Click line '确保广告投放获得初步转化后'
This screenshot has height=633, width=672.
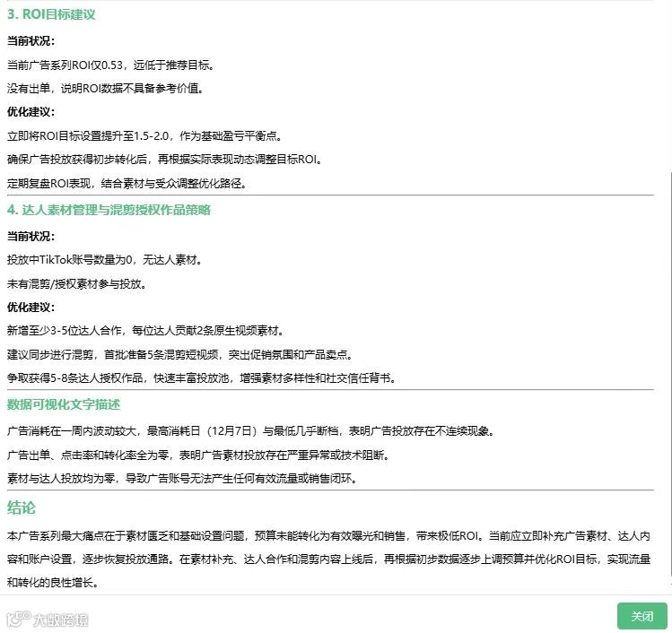77,160
